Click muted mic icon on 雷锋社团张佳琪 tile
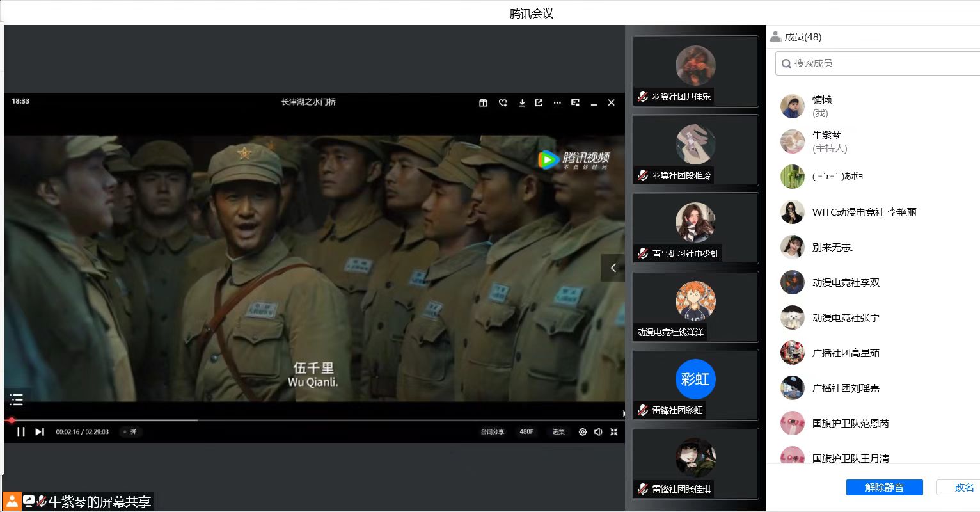 tap(643, 489)
